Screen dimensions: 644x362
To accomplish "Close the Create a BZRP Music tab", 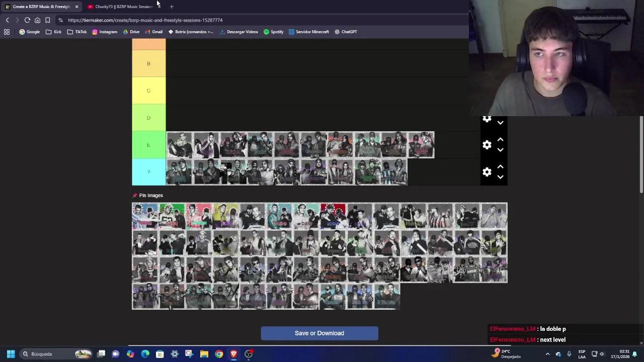I will point(76,7).
